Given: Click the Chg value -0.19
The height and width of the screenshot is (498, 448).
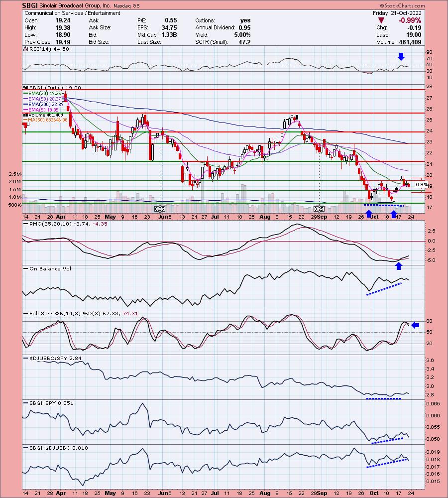Looking at the screenshot, I should (x=415, y=27).
